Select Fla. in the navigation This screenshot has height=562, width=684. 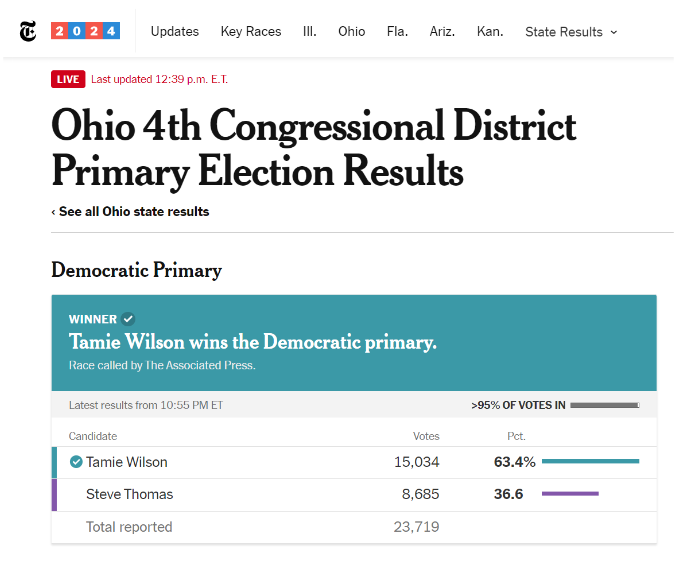click(x=397, y=31)
